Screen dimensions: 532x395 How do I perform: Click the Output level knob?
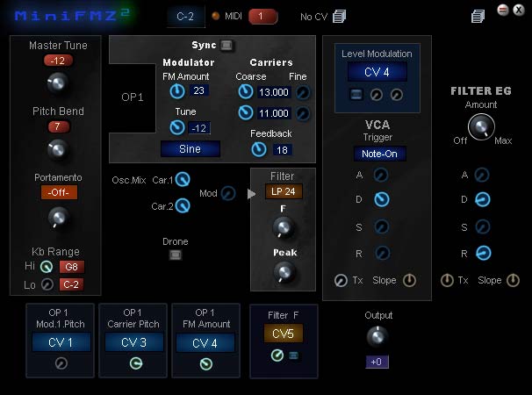(377, 336)
